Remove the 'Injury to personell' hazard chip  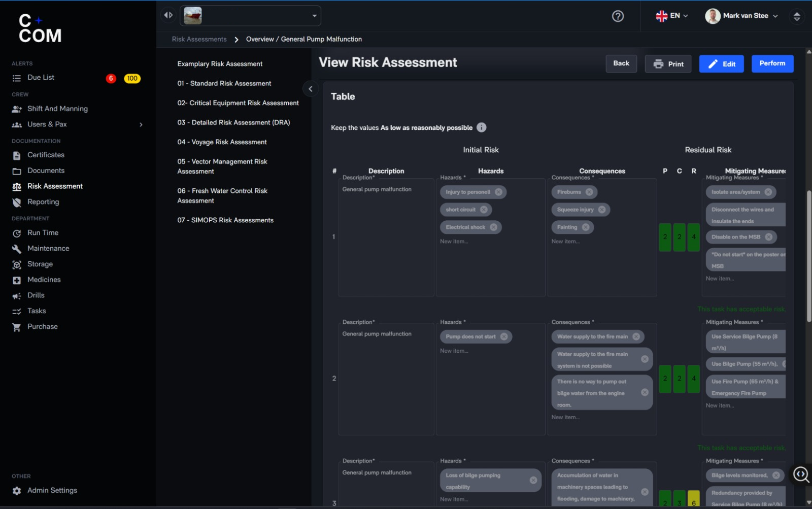[498, 192]
